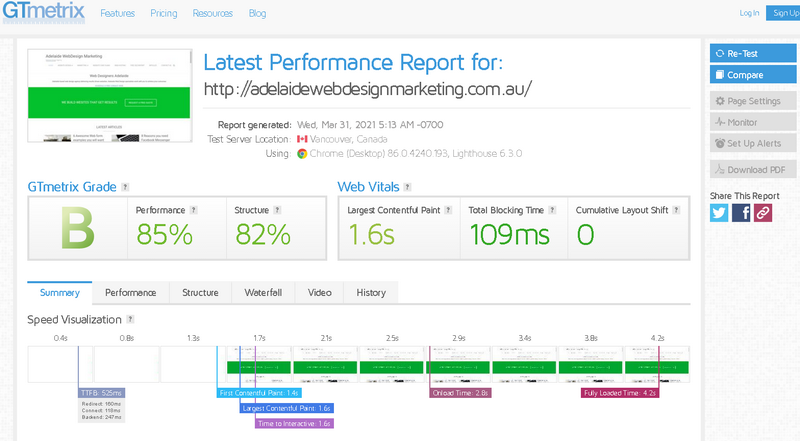Click the Monitor button
Screen dimensions: 800x441
pyautogui.click(x=753, y=122)
